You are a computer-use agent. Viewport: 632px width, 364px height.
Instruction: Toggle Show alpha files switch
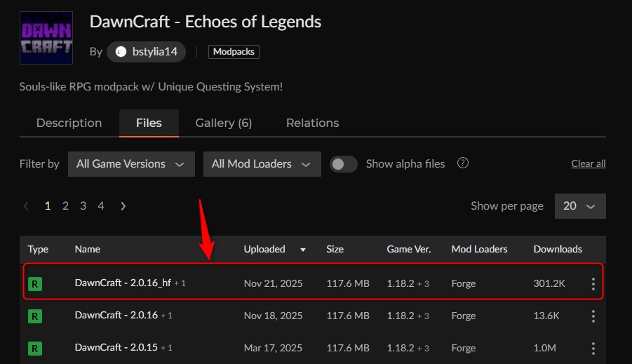(x=344, y=164)
